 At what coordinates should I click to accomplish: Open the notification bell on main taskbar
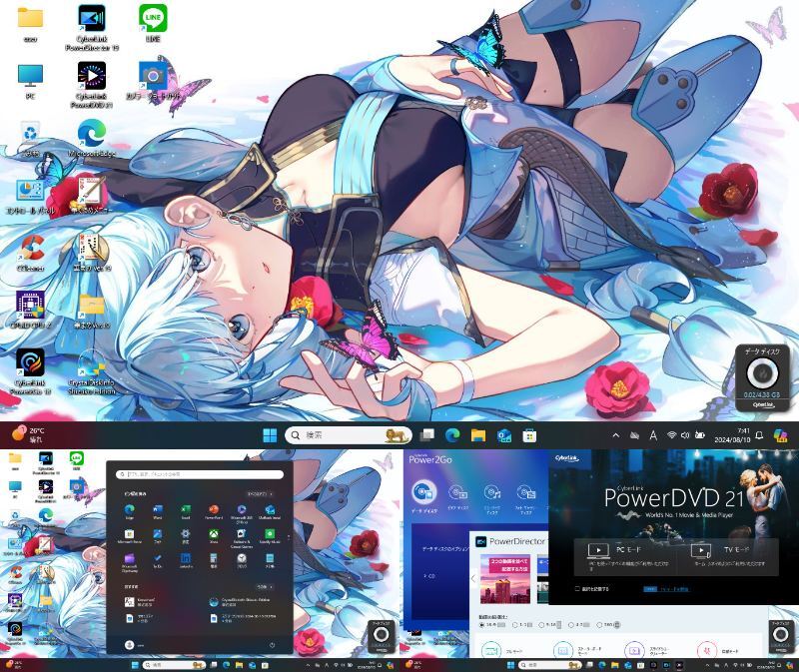coord(759,435)
